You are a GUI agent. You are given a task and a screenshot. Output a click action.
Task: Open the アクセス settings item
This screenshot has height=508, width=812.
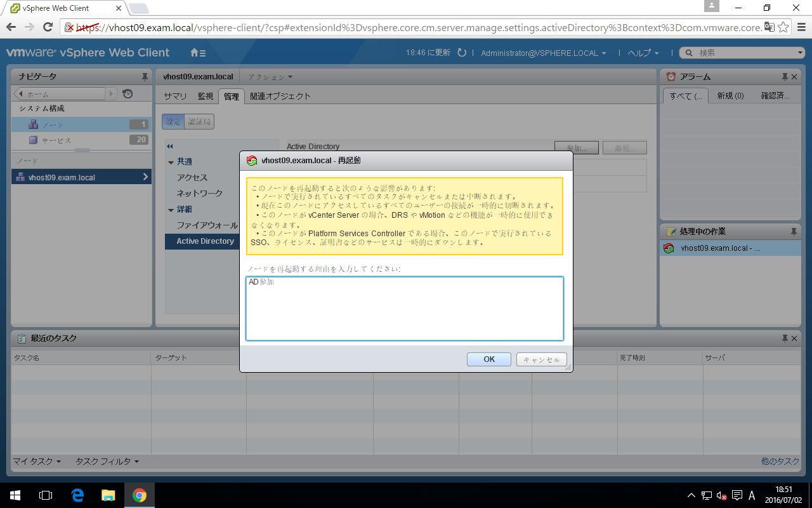(x=192, y=178)
